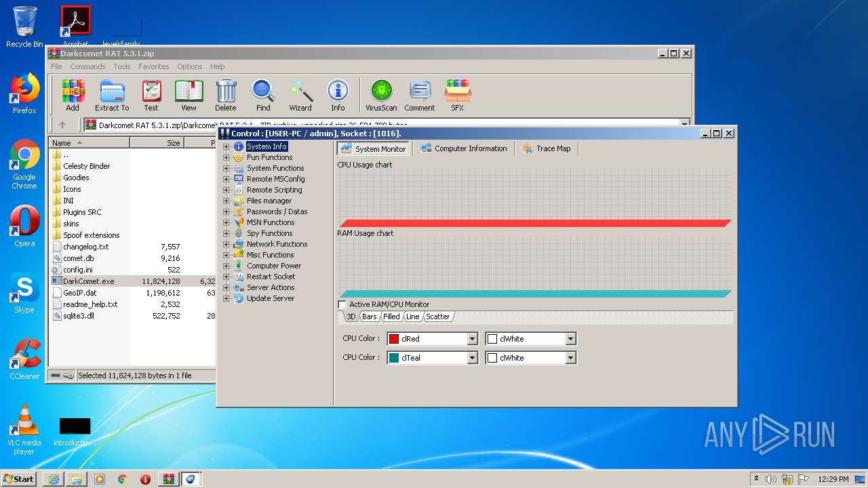Image resolution: width=868 pixels, height=488 pixels.
Task: Click DarkComet taskbar button
Action: [x=191, y=479]
